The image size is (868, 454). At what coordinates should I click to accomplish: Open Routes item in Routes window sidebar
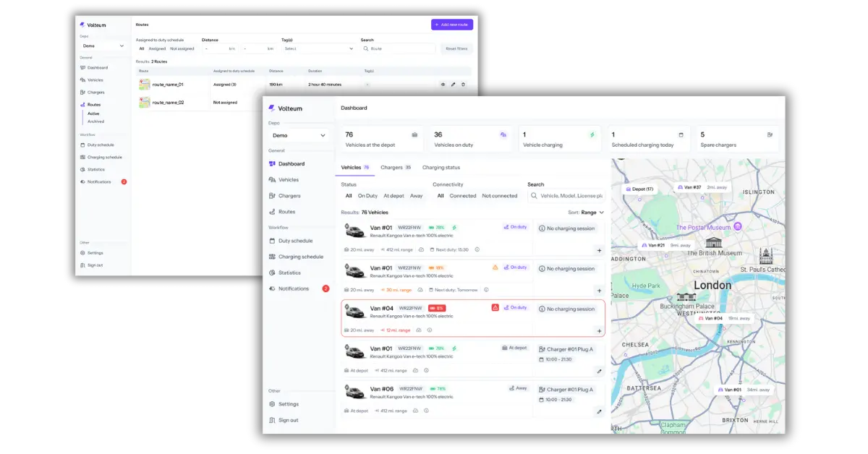[x=94, y=105]
